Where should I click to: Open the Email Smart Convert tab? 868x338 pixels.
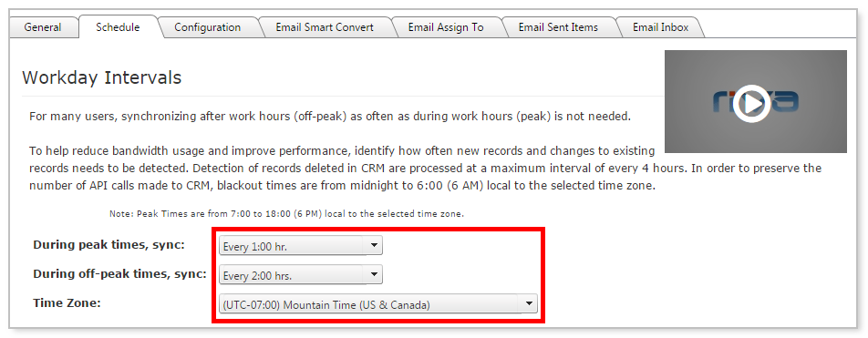tap(325, 27)
